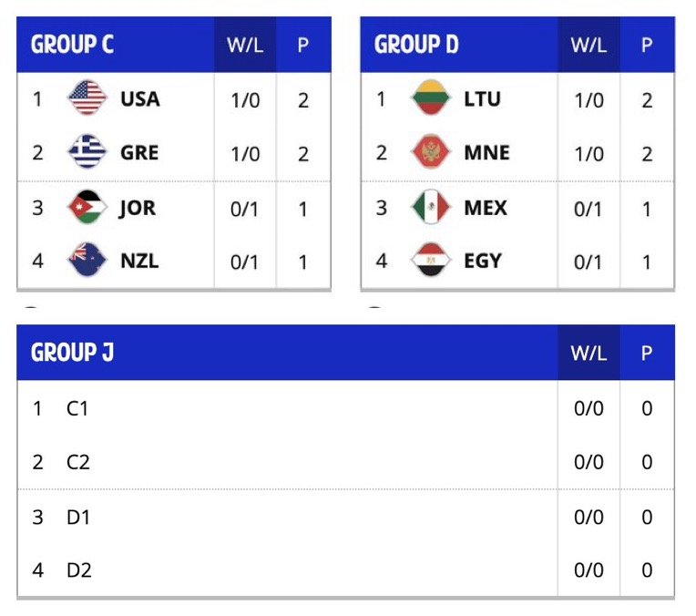
Task: Click the Egypt flag icon
Action: (431, 260)
